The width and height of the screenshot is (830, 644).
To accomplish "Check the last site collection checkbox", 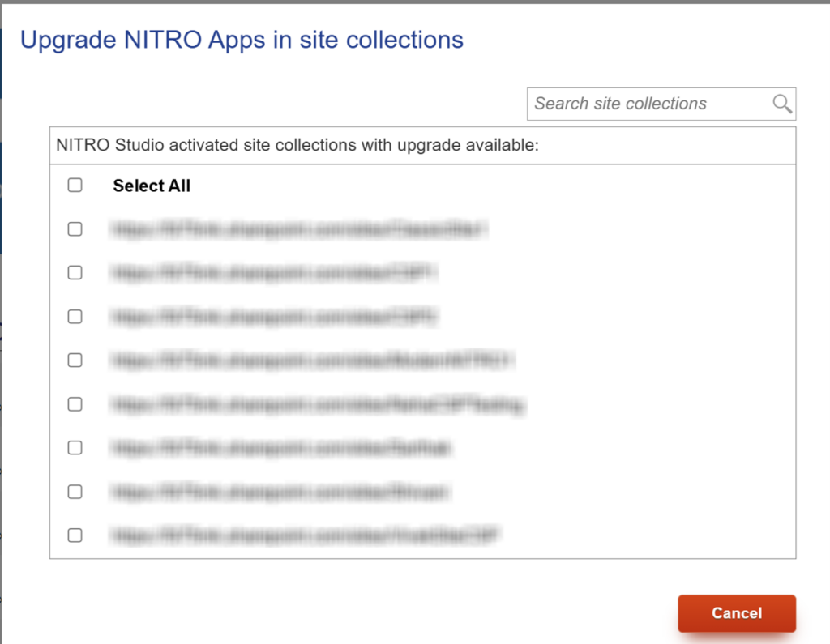I will (x=75, y=535).
